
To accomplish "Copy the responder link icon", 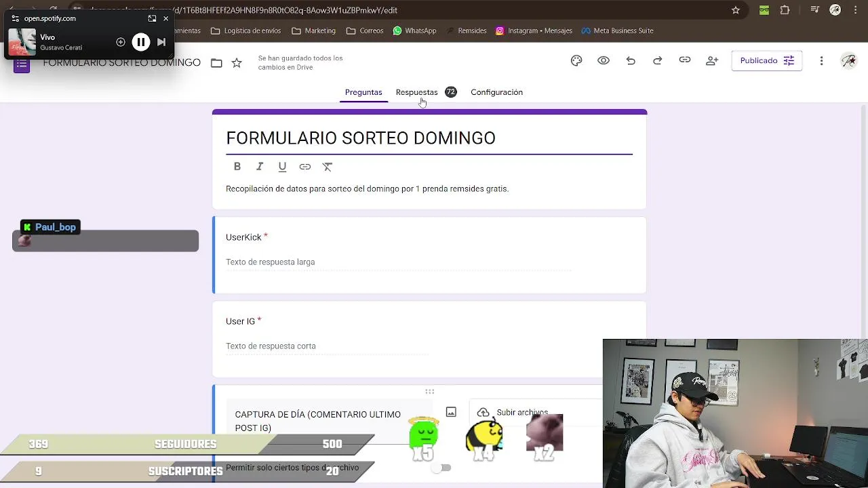I will 685,61.
